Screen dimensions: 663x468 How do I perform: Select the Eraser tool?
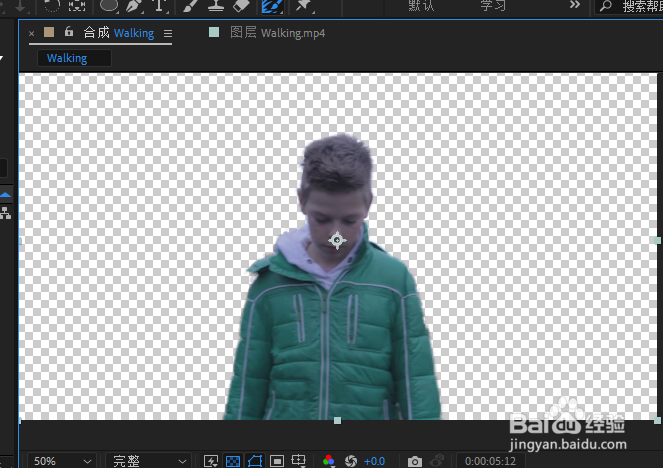241,5
